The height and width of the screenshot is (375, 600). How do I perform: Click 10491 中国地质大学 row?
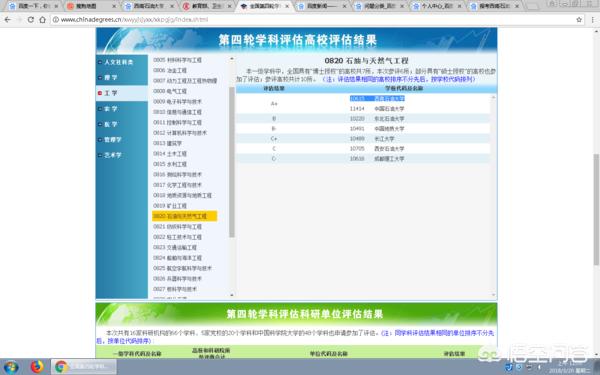(363, 129)
